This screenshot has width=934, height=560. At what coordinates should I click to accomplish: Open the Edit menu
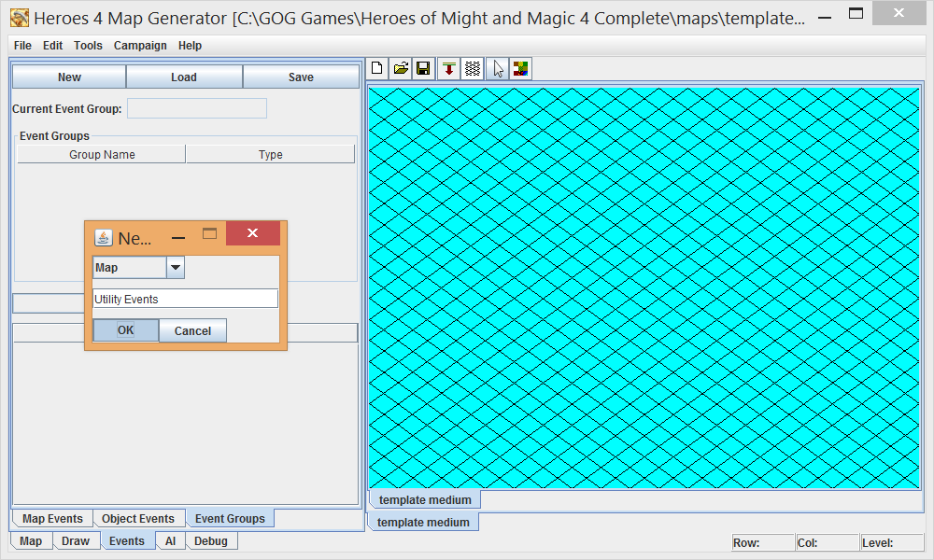(x=52, y=45)
